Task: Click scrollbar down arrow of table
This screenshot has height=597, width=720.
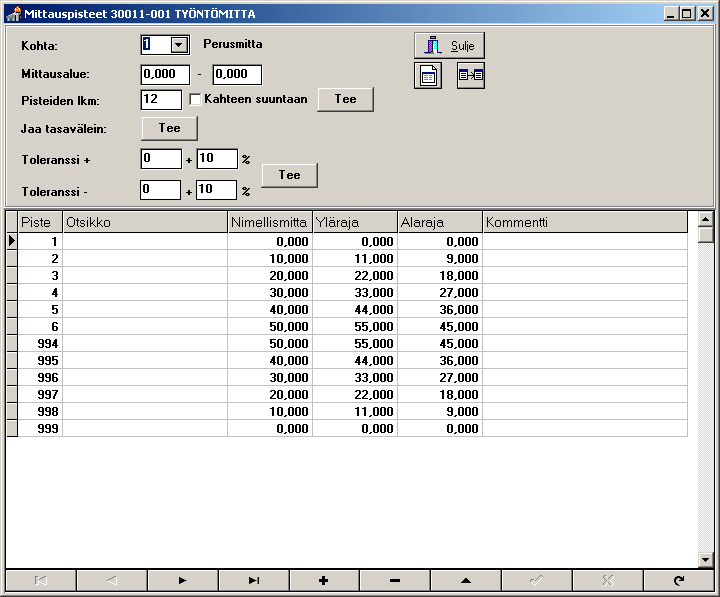Action: coord(705,559)
